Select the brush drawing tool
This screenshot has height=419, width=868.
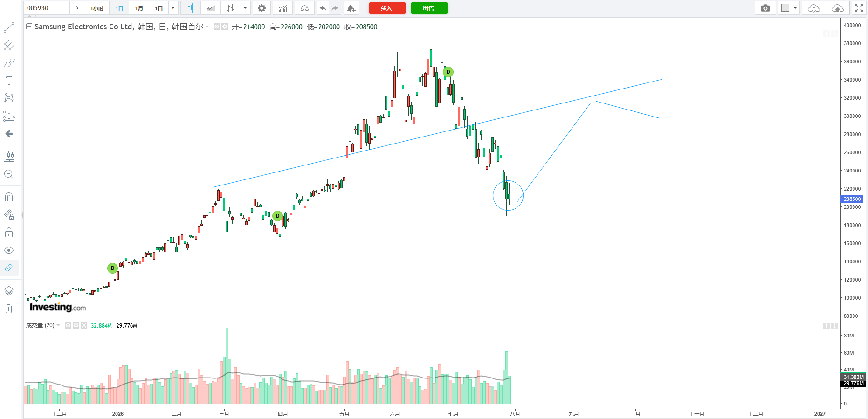coord(9,63)
